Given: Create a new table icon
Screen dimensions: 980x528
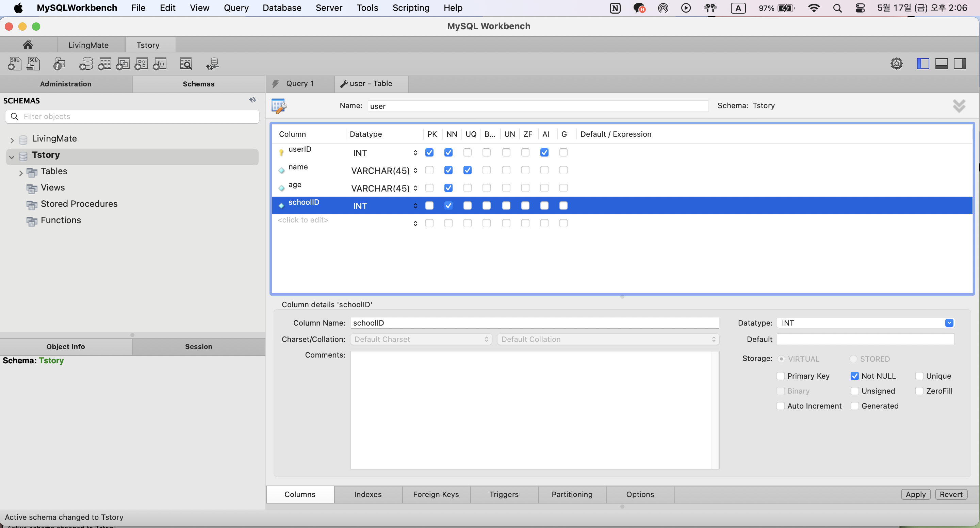Looking at the screenshot, I should [x=104, y=64].
